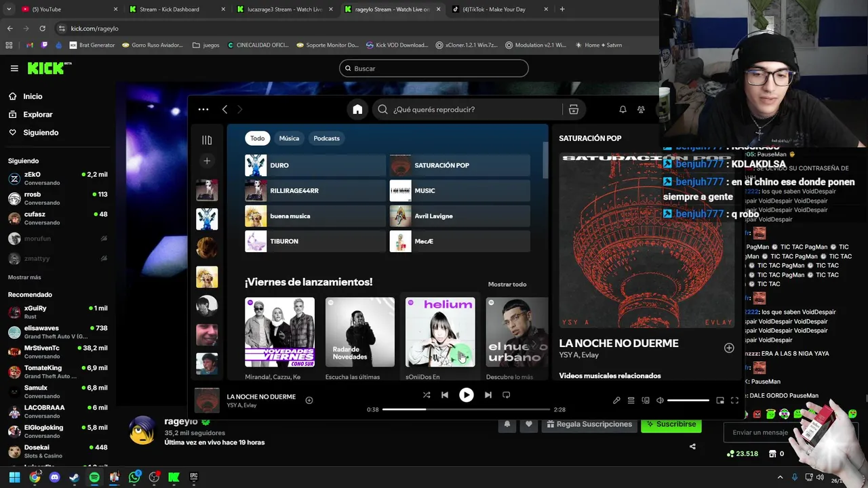Add LA NOCHE NO DUERME to liked songs
Image resolution: width=868 pixels, height=488 pixels.
[309, 400]
